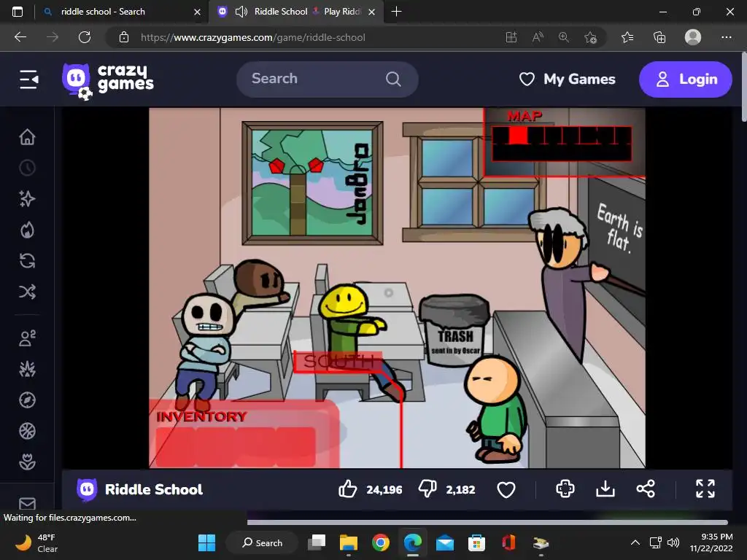Open Read aloud icon in address bar
The height and width of the screenshot is (560, 747).
tap(538, 37)
